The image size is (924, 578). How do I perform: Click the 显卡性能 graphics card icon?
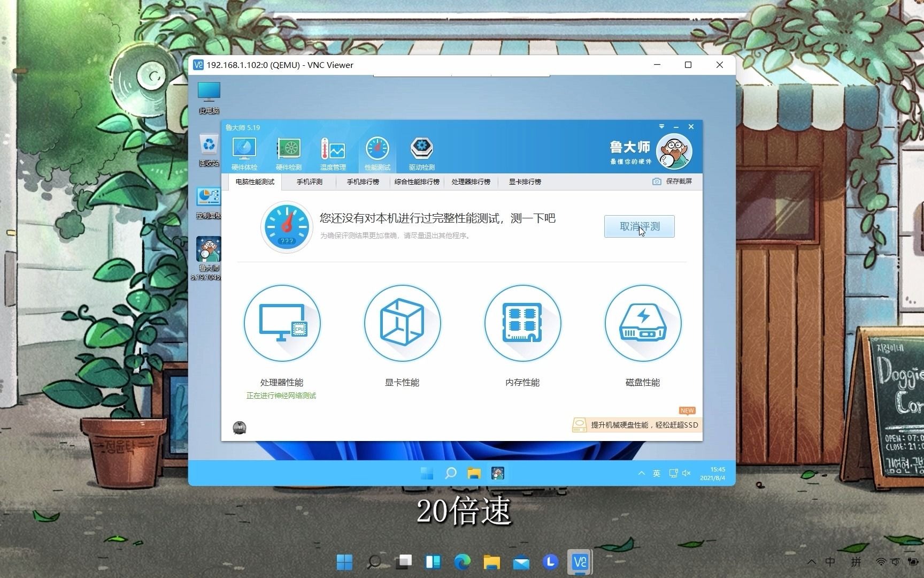pyautogui.click(x=402, y=323)
